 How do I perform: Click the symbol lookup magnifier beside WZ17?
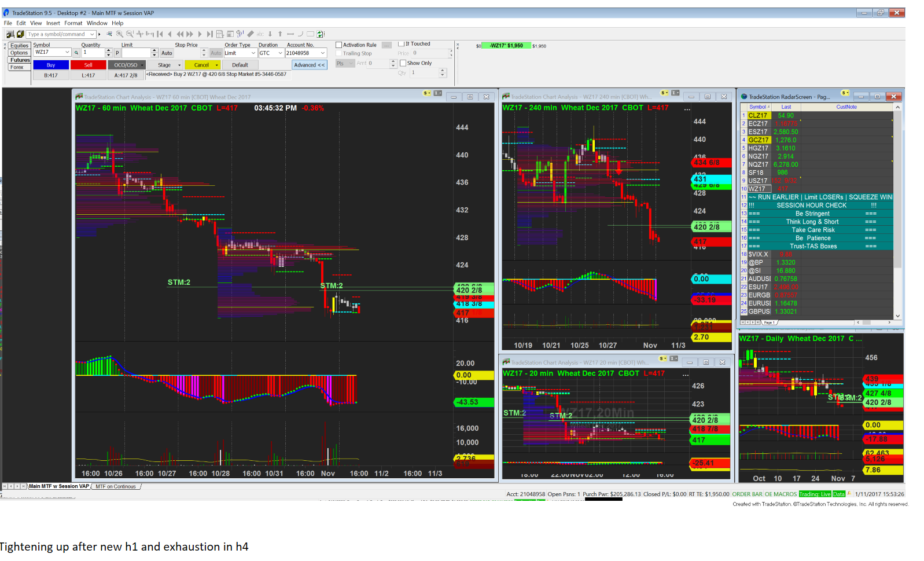tap(76, 53)
